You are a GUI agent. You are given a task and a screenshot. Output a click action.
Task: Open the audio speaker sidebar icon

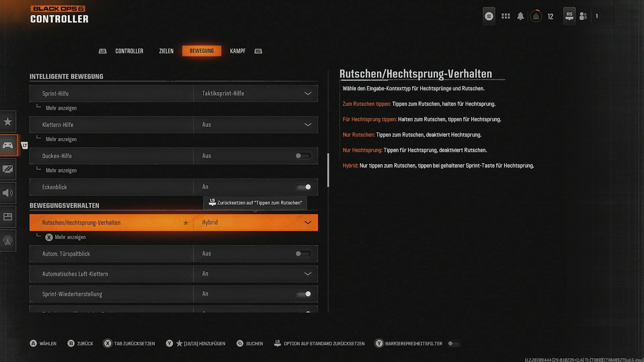point(8,193)
